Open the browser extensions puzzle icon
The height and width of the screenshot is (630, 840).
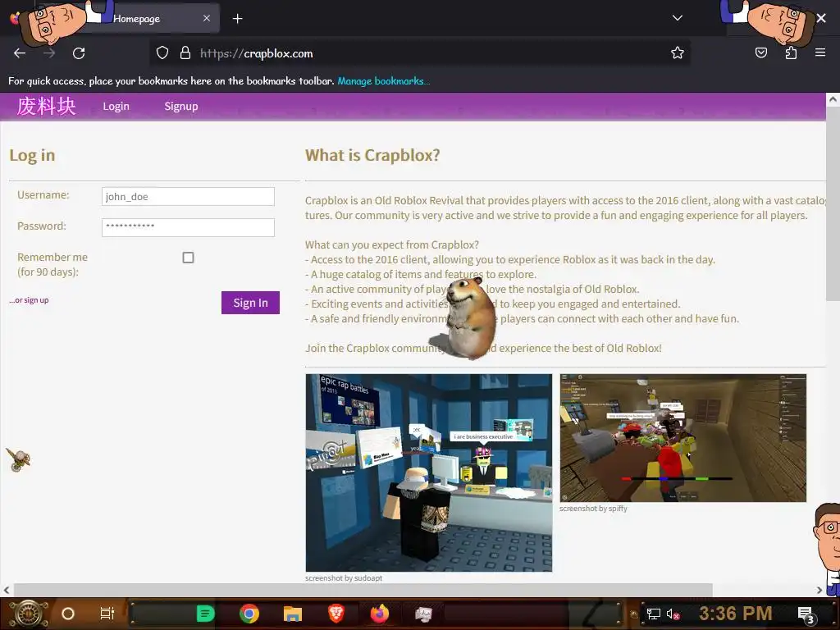[791, 52]
